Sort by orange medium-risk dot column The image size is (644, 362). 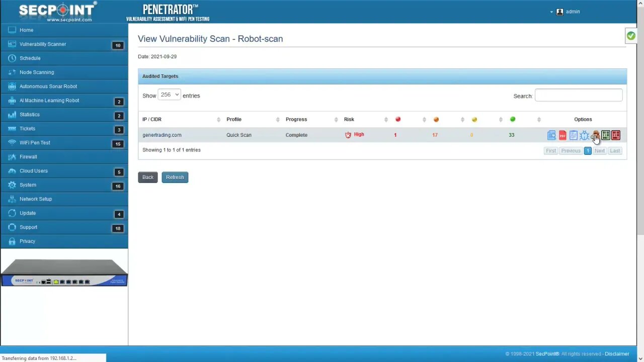pos(447,119)
